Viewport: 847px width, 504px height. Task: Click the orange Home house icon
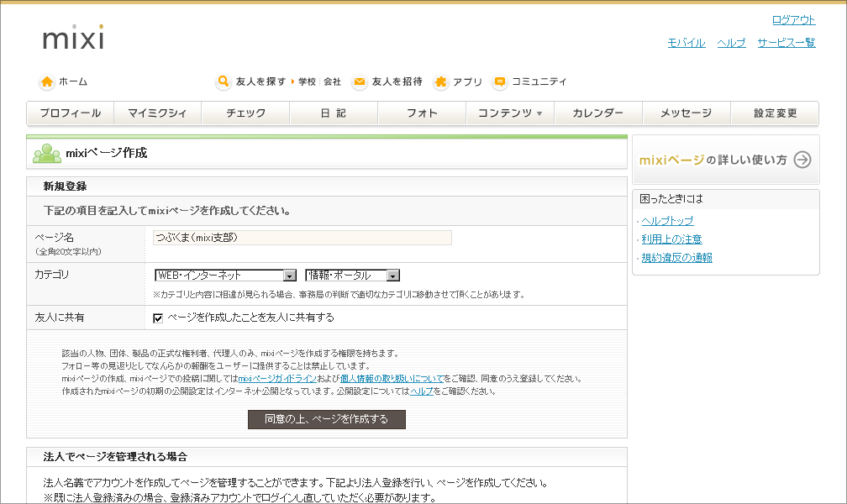[x=47, y=81]
